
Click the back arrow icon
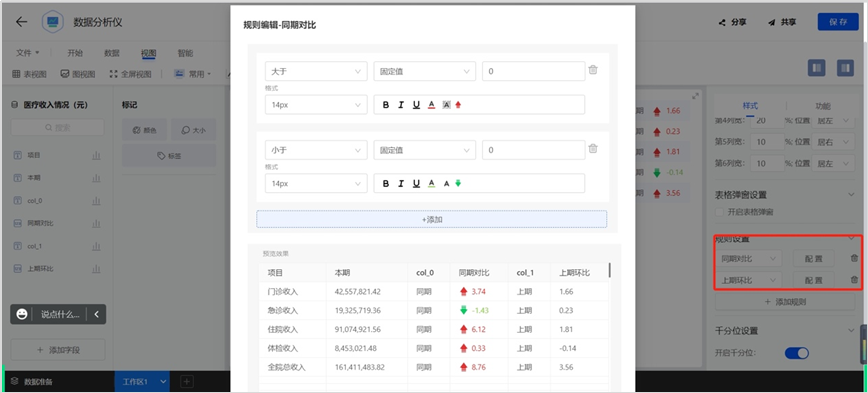[x=21, y=22]
